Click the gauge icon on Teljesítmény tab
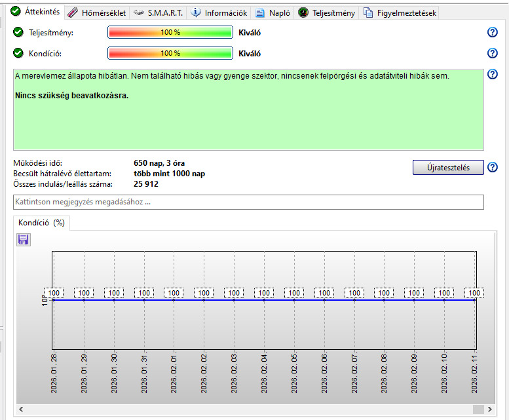509x420 pixels. [x=303, y=12]
